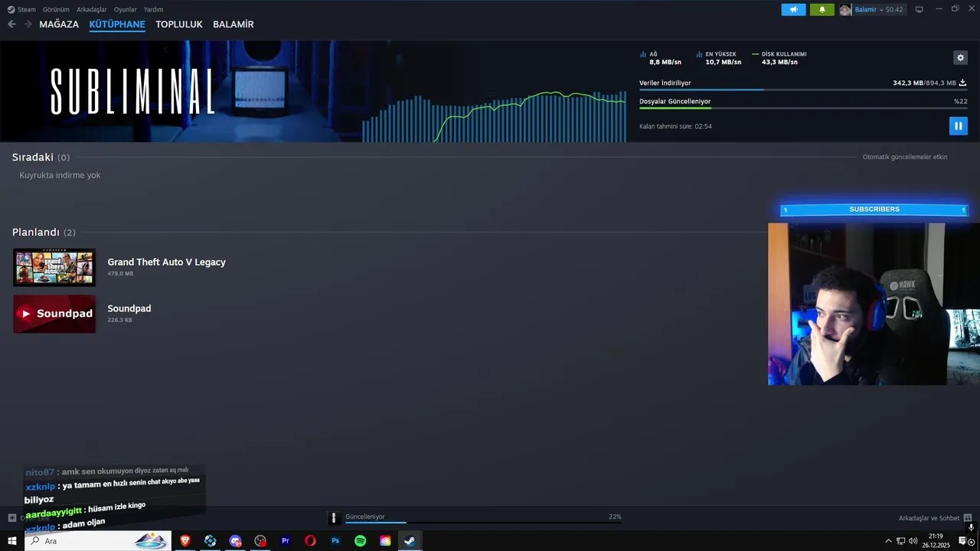980x551 pixels.
Task: Click the friends chat icon at bottom
Action: tap(968, 518)
